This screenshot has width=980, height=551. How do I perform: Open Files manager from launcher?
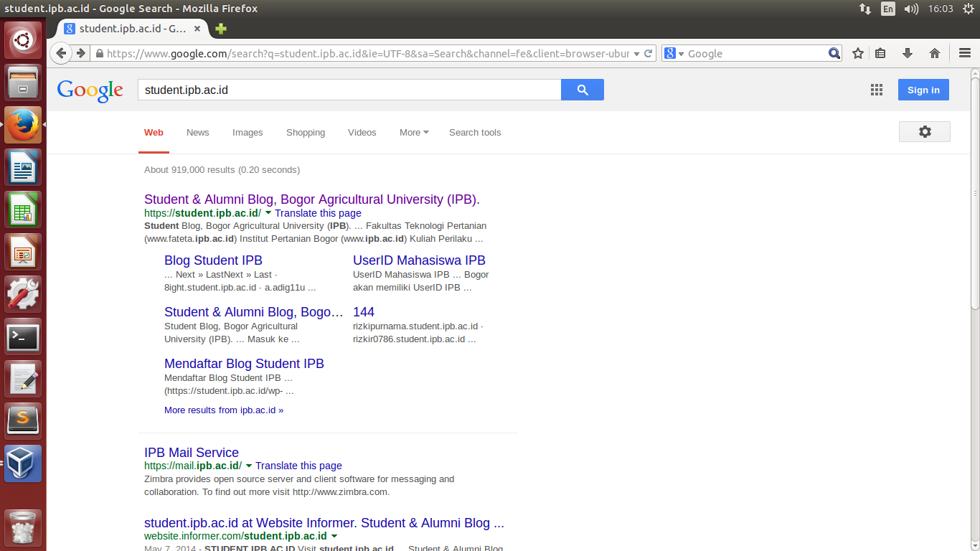point(24,83)
